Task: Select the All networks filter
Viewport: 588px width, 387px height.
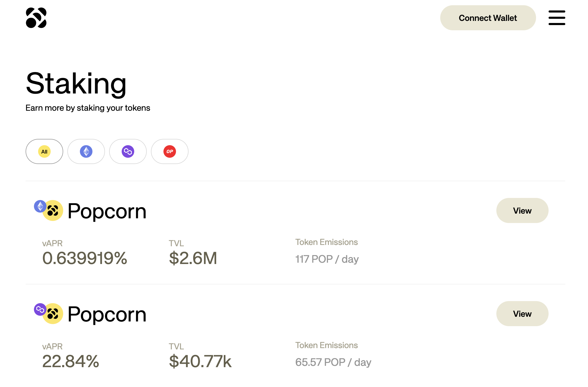Action: [44, 151]
